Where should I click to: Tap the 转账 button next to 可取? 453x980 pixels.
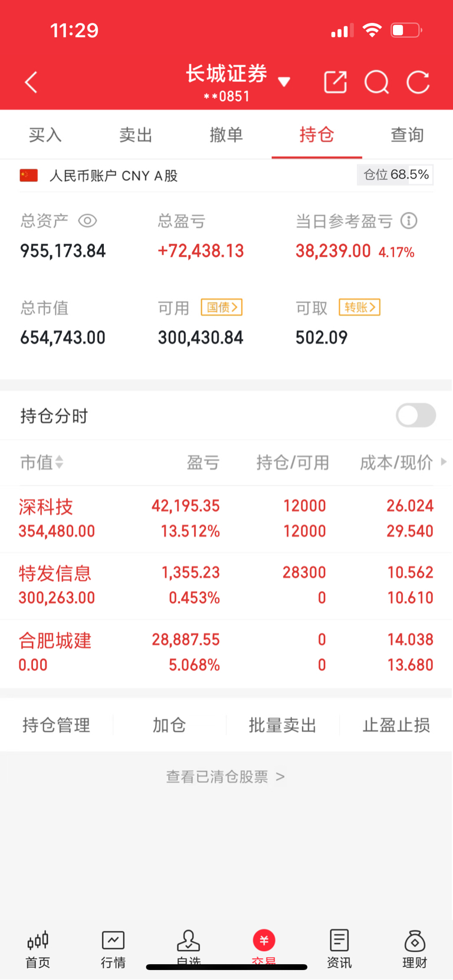coord(359,307)
